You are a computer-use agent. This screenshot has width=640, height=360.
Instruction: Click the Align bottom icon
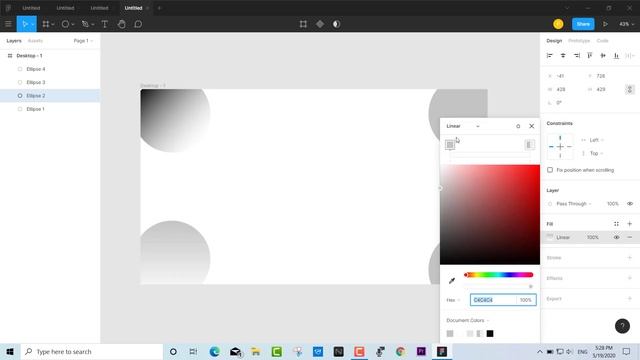point(616,56)
